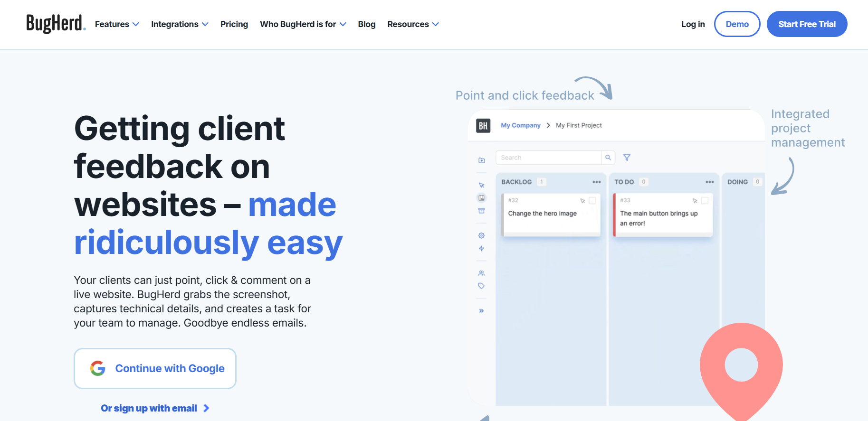Click the lightning bolt icon in the sidebar
This screenshot has width=868, height=421.
point(482,248)
